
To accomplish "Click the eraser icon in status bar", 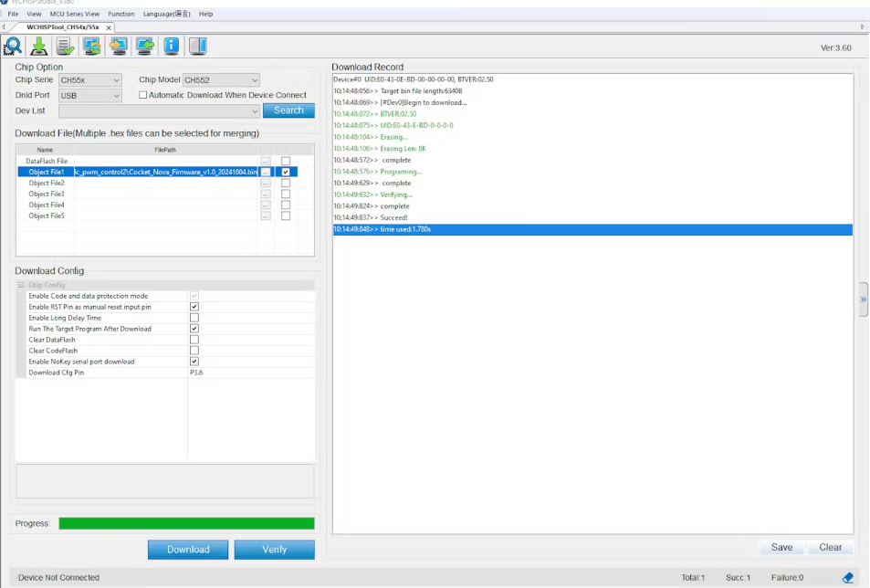I will tap(848, 577).
